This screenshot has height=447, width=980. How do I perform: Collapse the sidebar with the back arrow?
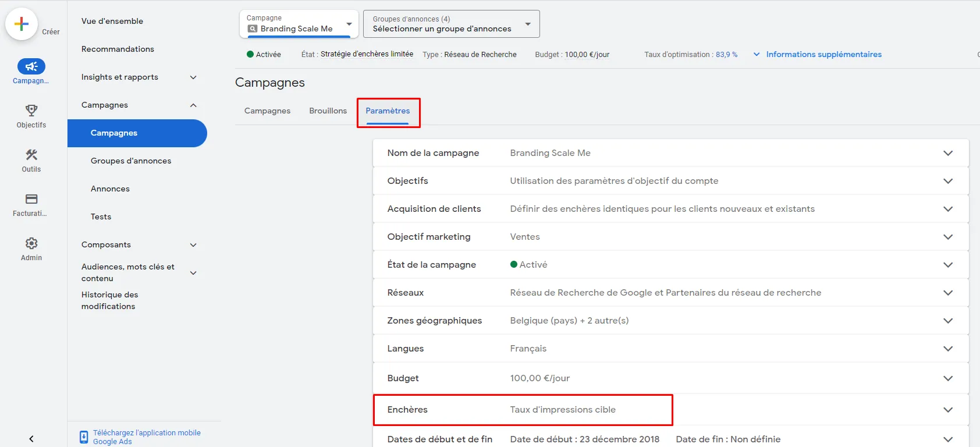(x=31, y=439)
